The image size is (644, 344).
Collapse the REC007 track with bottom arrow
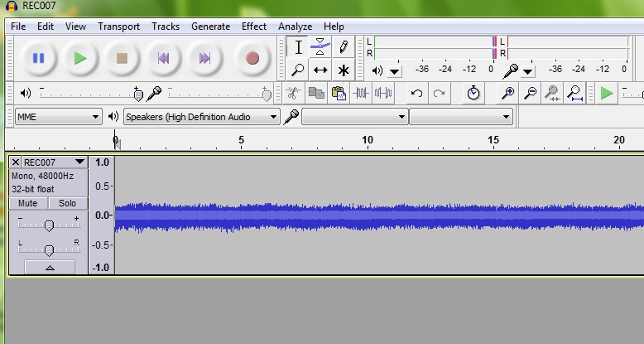tap(49, 268)
